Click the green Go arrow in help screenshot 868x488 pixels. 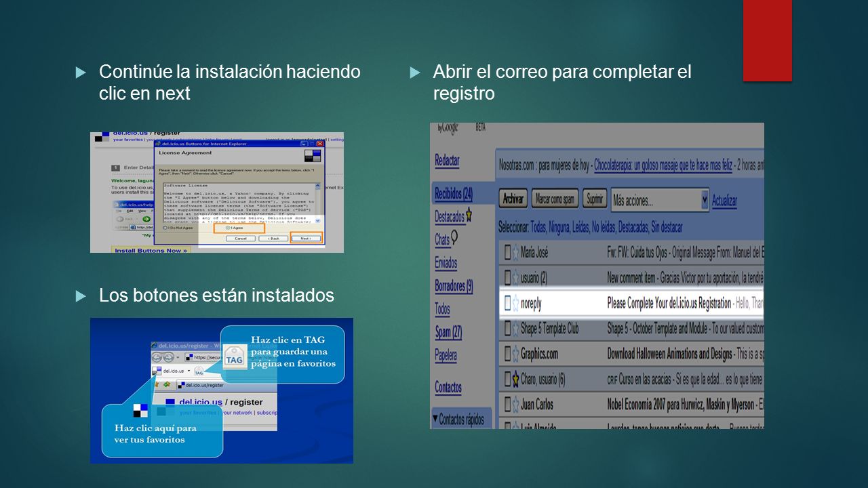coord(146,219)
